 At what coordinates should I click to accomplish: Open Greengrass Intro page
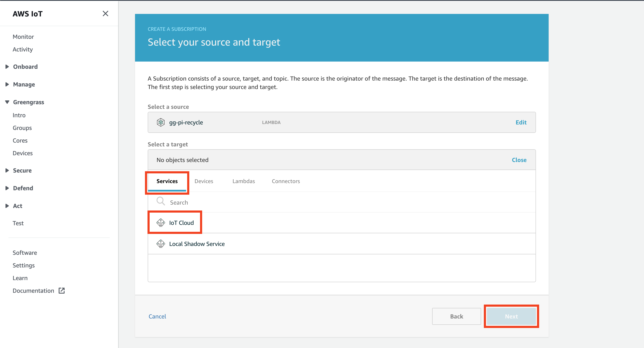19,115
